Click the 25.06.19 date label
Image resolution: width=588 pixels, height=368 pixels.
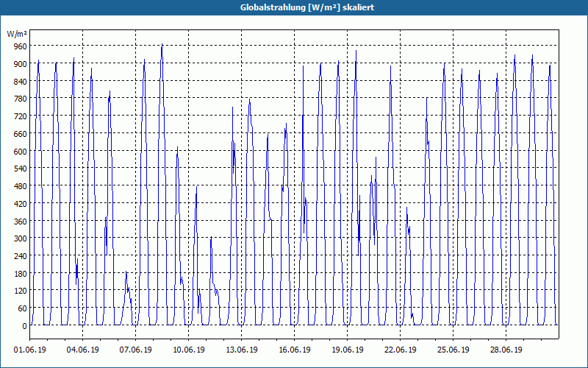coord(453,350)
